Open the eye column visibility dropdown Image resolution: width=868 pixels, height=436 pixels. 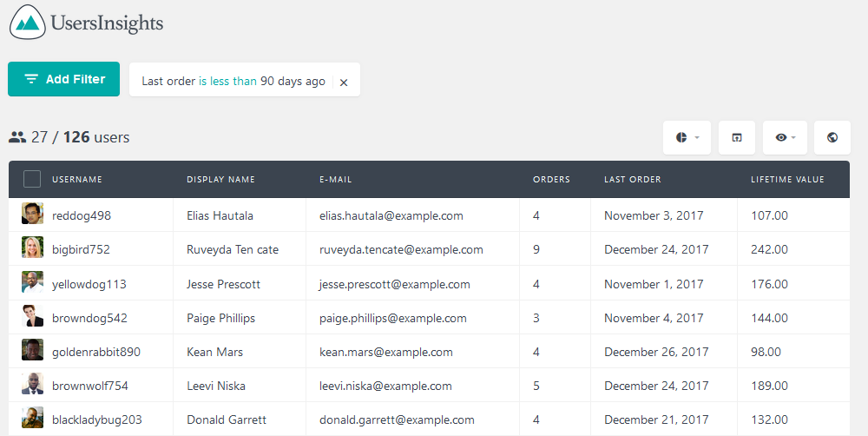point(785,137)
